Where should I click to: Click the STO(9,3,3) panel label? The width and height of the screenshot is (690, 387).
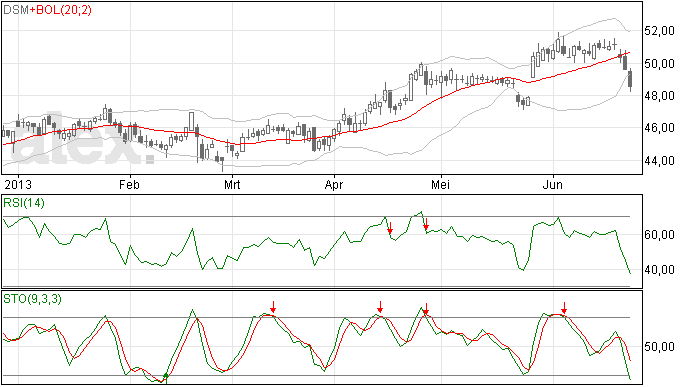click(33, 299)
